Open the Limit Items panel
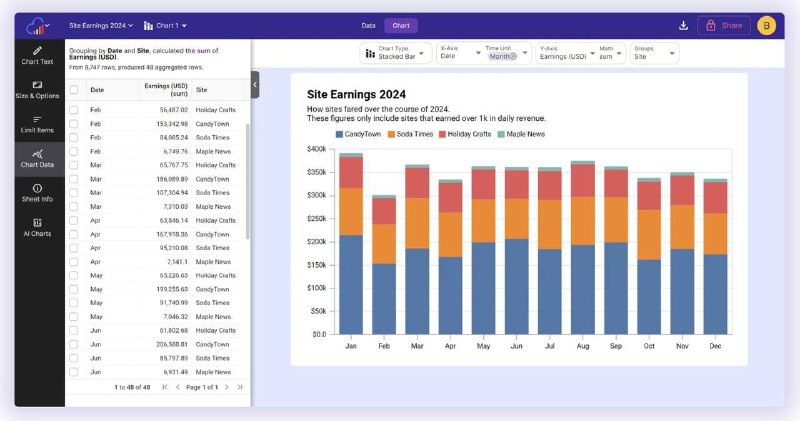Screen dimensions: 800x421 38,124
